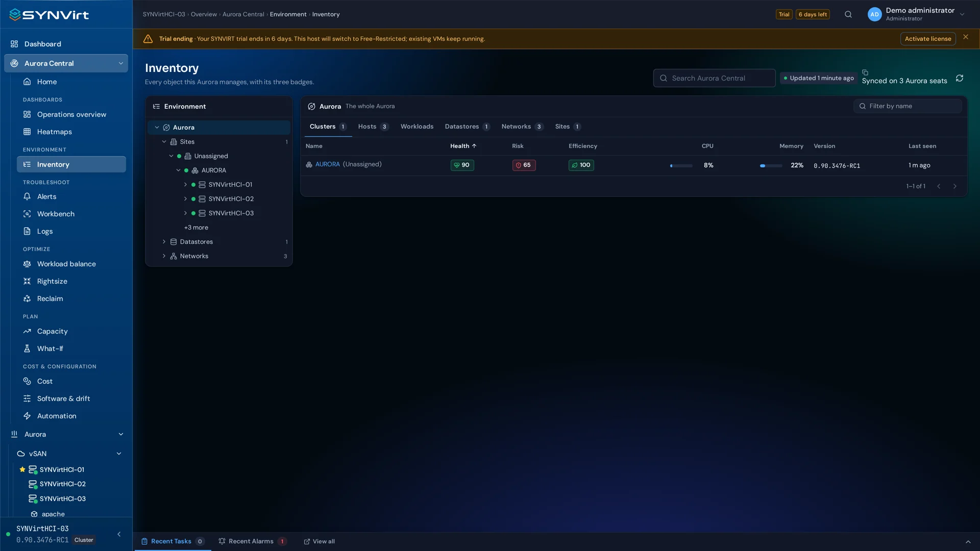Click the Search Aurora Central field
980x551 pixels.
click(714, 78)
